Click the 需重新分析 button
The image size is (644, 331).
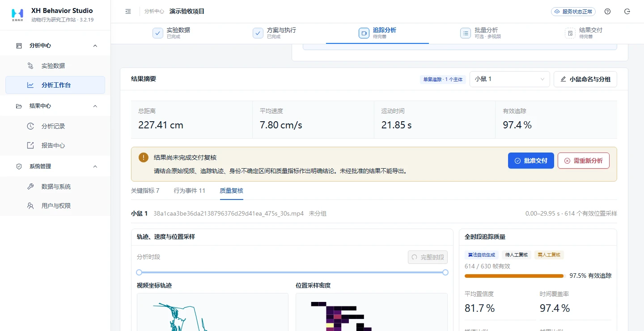tap(584, 161)
